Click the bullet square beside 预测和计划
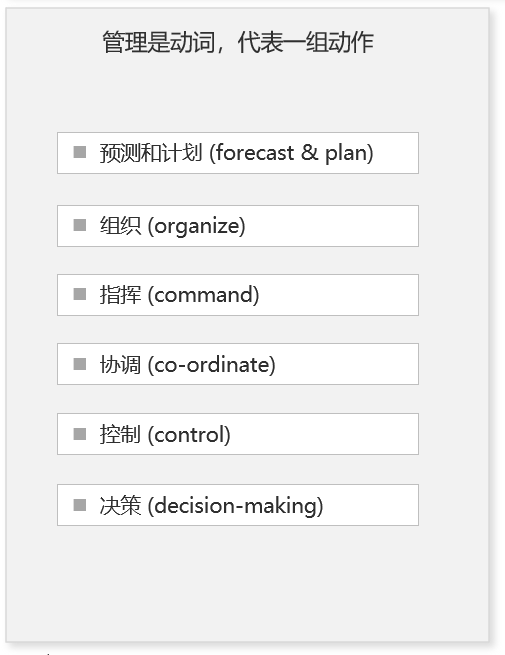Viewport: 505px width, 655px height. pos(80,152)
